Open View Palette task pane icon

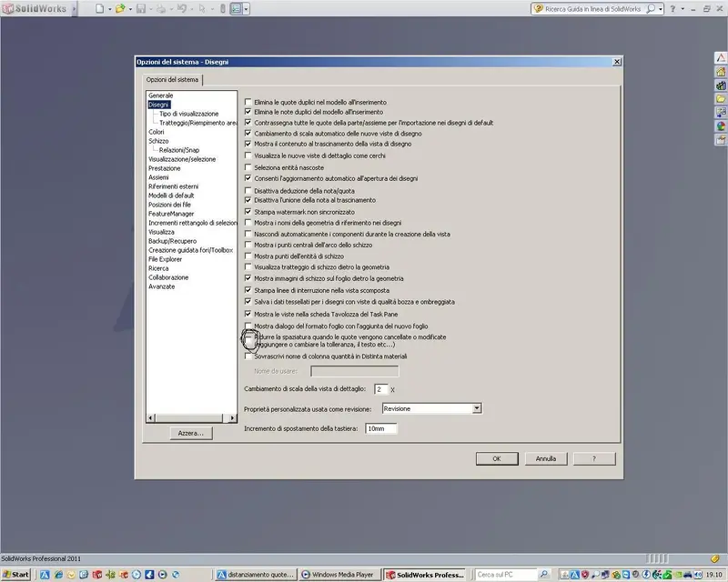tap(721, 113)
